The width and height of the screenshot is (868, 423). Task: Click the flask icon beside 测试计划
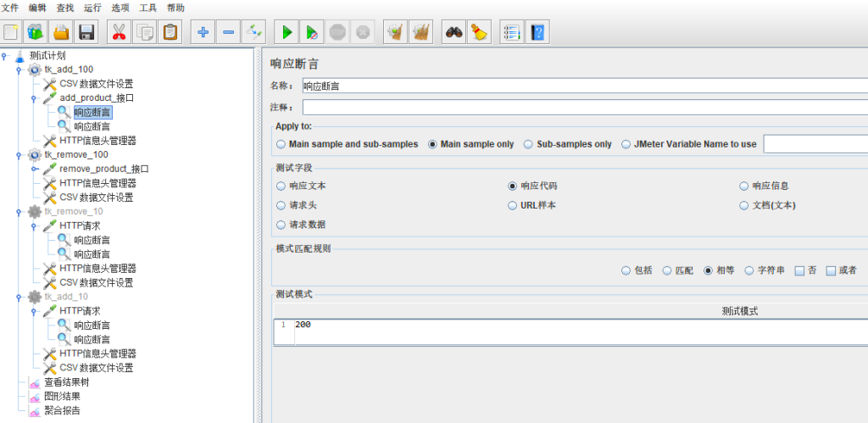click(x=20, y=56)
